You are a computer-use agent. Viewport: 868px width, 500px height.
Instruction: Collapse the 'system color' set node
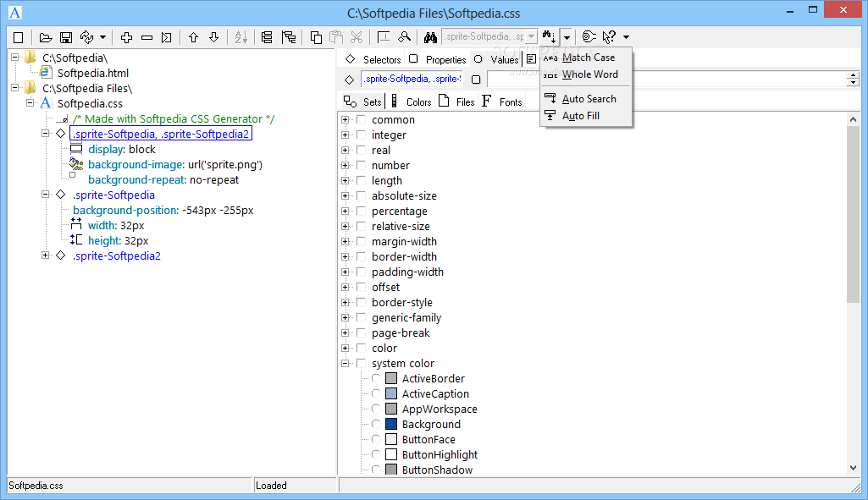click(x=345, y=364)
